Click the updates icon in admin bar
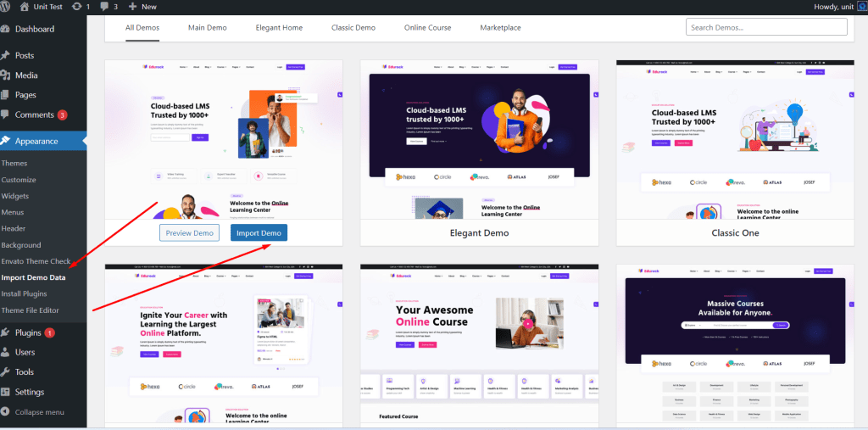The height and width of the screenshot is (430, 868). pos(76,7)
